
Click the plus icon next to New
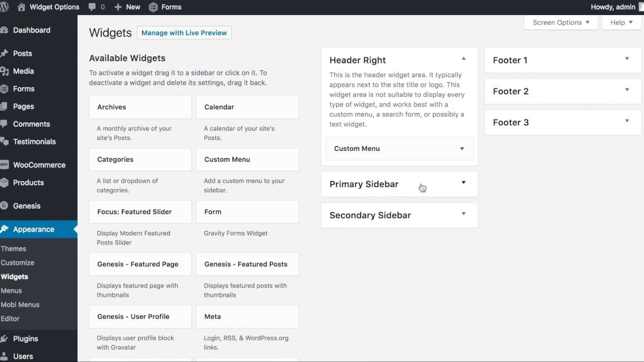tap(118, 7)
